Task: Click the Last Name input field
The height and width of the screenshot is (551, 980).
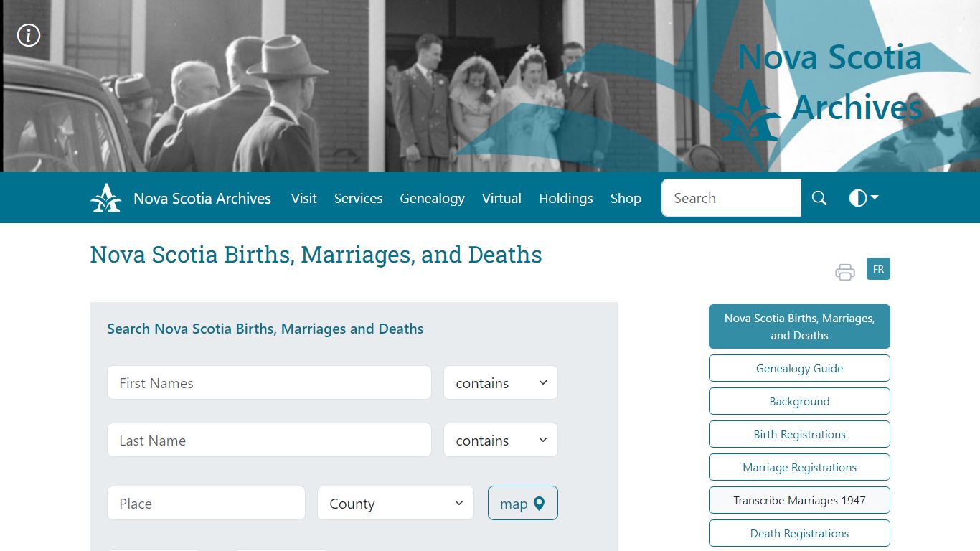Action: pos(269,441)
